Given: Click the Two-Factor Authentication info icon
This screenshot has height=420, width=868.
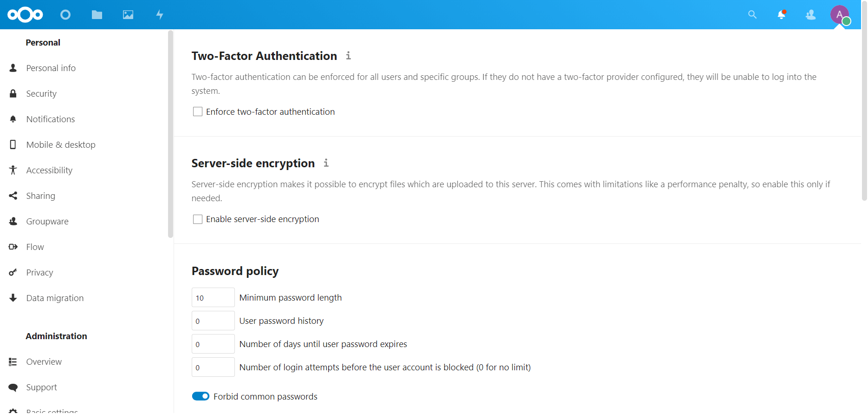Looking at the screenshot, I should click(x=348, y=56).
